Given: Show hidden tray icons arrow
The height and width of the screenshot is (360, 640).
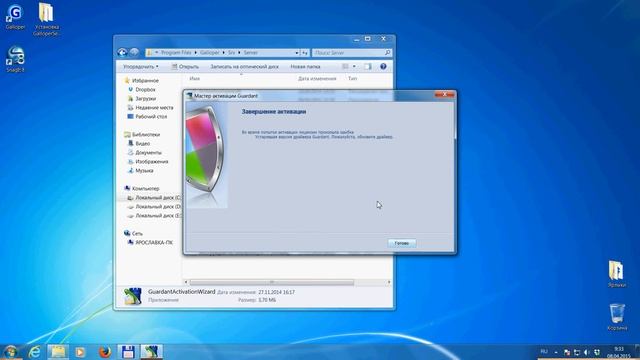Looking at the screenshot, I should pos(556,352).
